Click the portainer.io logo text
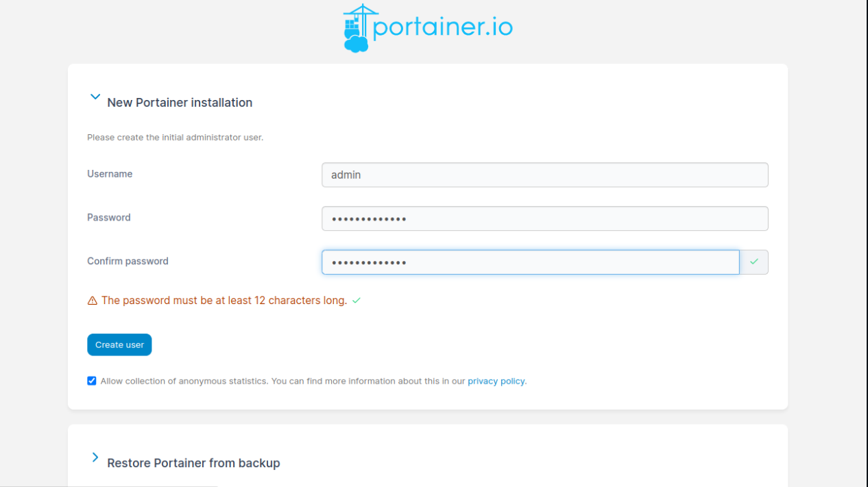 443,28
